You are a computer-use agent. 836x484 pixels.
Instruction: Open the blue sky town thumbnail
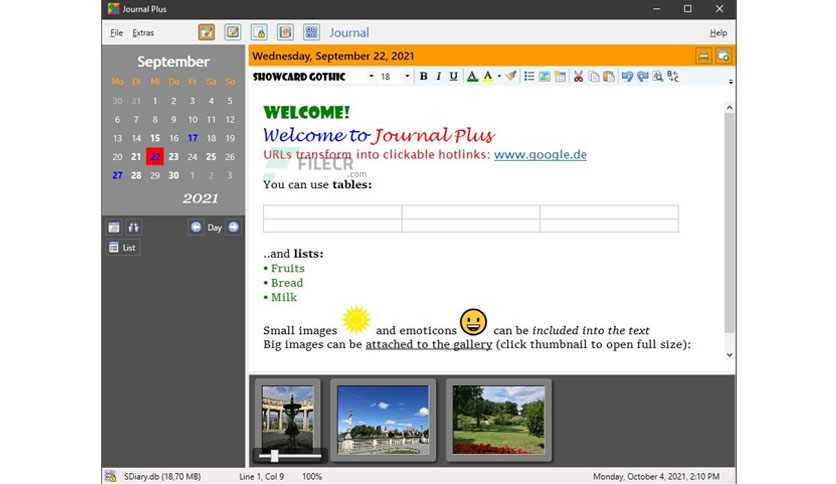tap(383, 420)
